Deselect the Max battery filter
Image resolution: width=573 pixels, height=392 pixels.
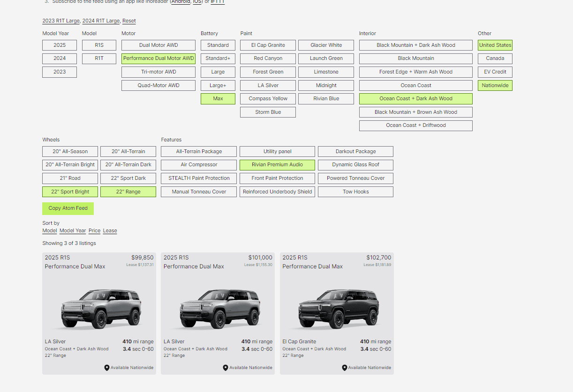(218, 99)
